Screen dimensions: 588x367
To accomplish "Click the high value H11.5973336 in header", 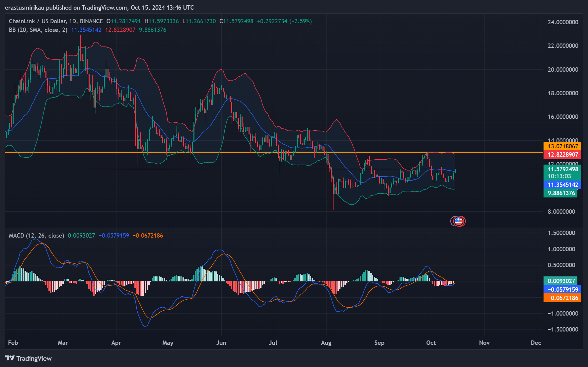I will tap(162, 21).
